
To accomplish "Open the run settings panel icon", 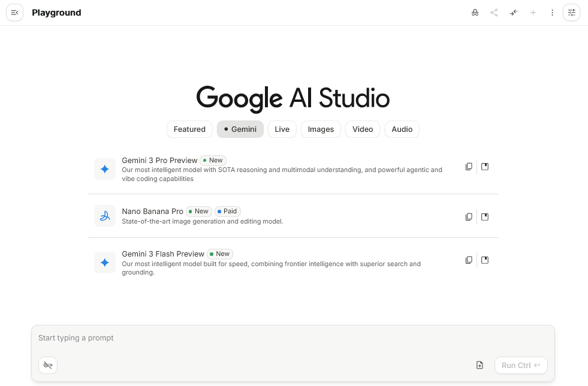I will point(571,12).
